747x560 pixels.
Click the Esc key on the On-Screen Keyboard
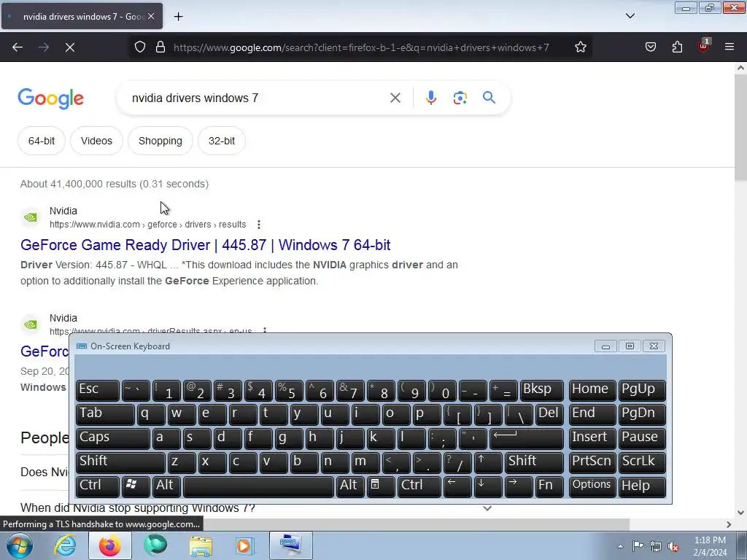click(97, 390)
